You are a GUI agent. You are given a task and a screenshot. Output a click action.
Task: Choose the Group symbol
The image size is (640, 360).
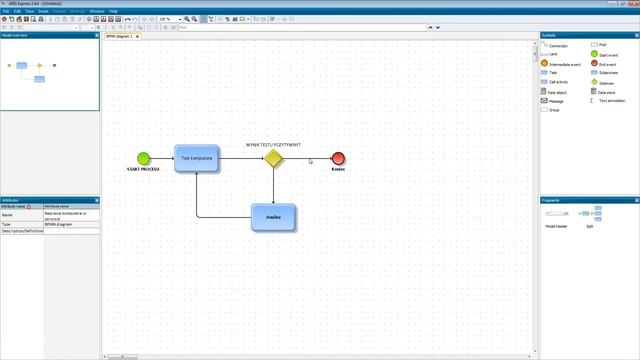(550, 110)
